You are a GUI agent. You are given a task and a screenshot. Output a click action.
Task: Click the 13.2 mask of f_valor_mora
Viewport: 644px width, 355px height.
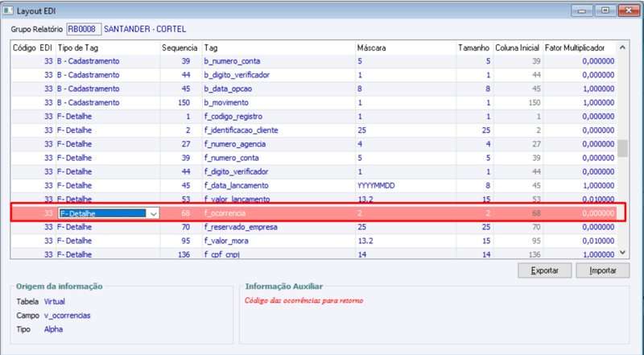pyautogui.click(x=406, y=241)
